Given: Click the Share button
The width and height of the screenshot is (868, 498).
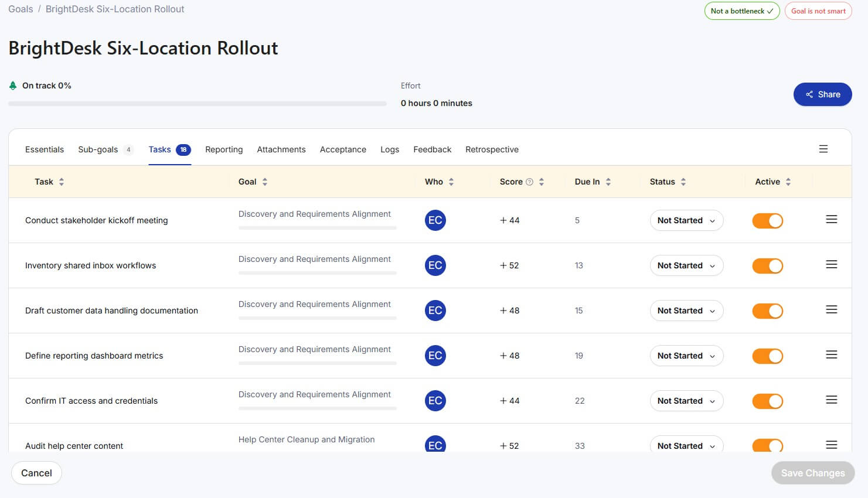Looking at the screenshot, I should click(x=822, y=94).
